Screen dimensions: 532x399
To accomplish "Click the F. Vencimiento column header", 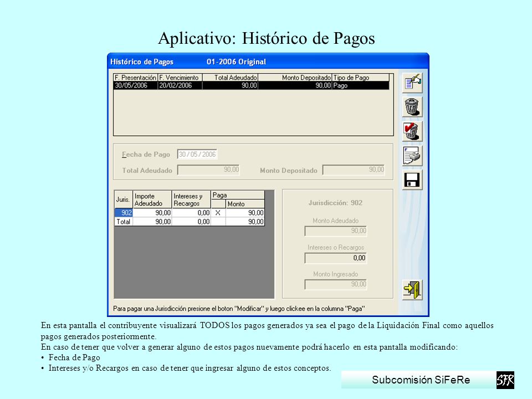I will pos(180,78).
